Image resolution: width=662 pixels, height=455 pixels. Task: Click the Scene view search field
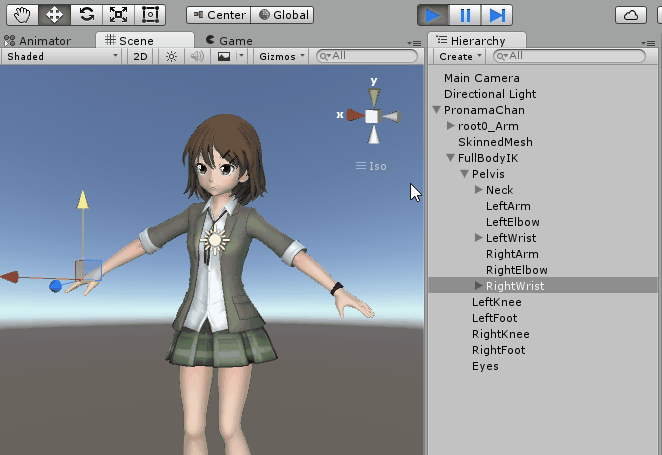tap(367, 56)
